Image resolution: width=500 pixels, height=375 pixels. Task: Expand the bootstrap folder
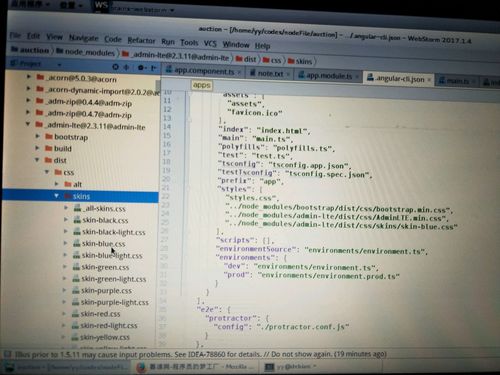pos(37,136)
